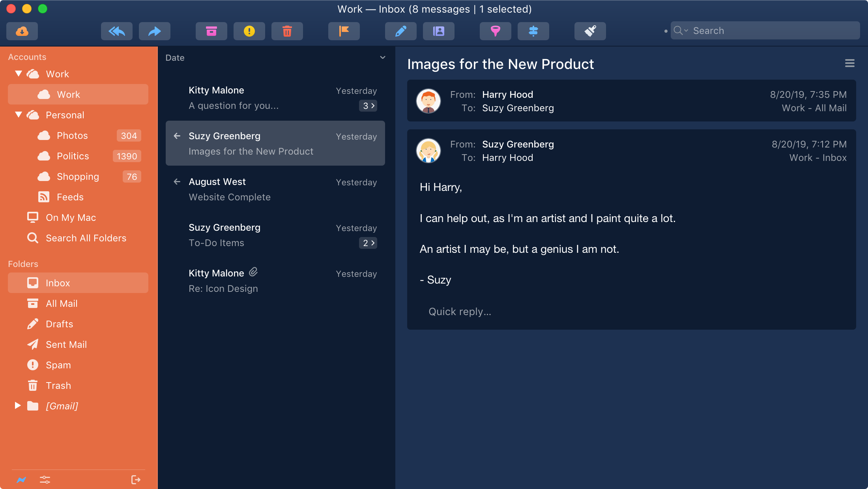Click the Forward arrow toolbar button

155,31
